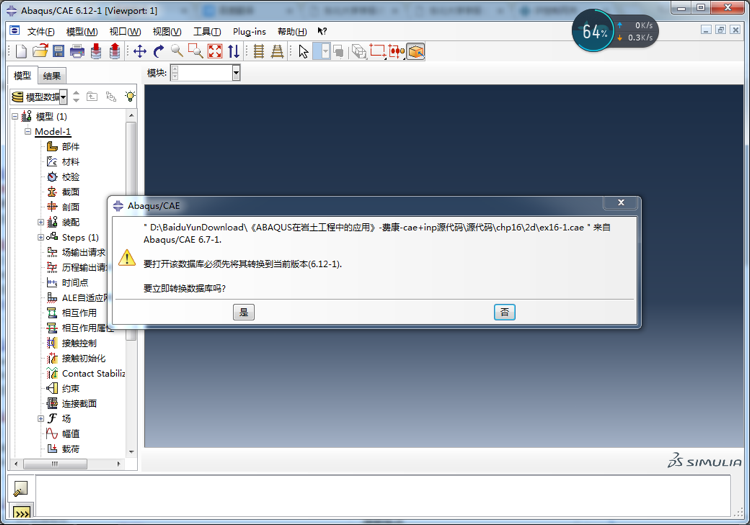Click model tree vertical scrollbar down arrow
750x525 pixels.
tap(131, 452)
